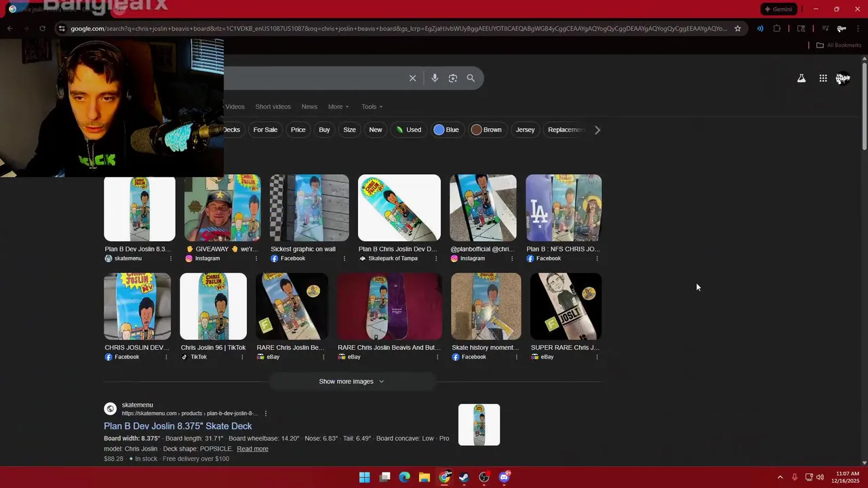Open Skate history moment Facebook image
This screenshot has width=868, height=488.
[x=486, y=306]
